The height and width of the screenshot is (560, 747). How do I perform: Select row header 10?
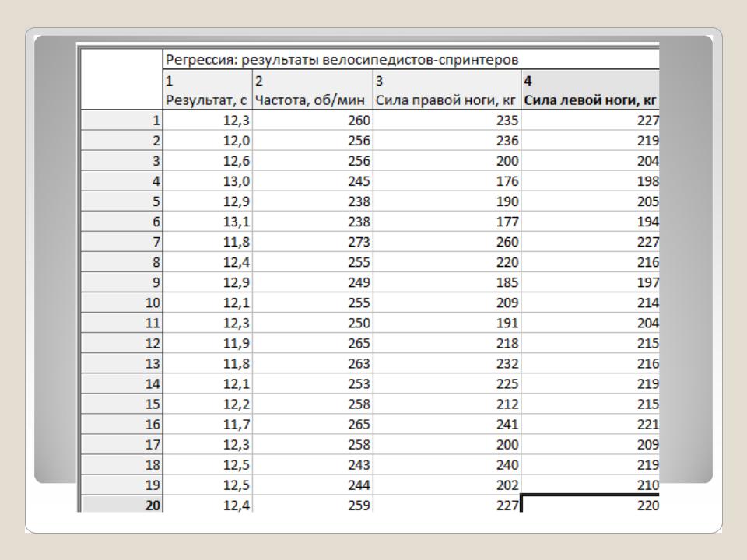pyautogui.click(x=122, y=303)
